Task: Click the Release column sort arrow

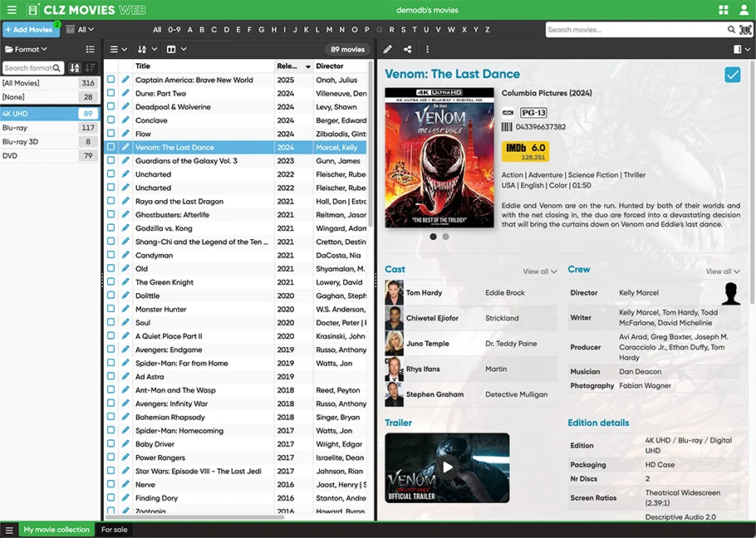Action: point(308,66)
